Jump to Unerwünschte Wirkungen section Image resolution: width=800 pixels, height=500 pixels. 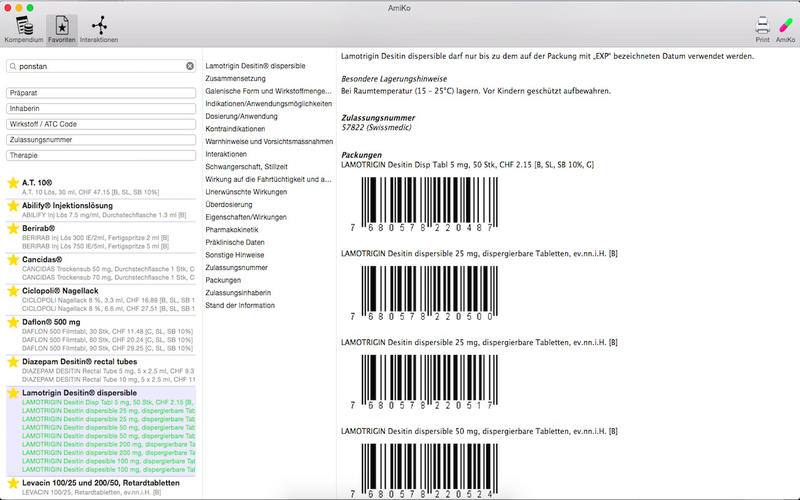point(246,192)
